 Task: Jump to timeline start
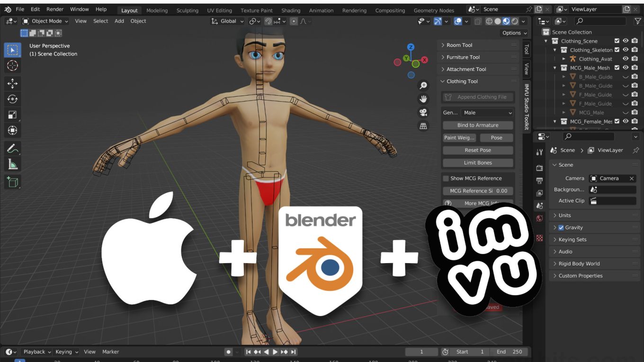[x=249, y=352]
